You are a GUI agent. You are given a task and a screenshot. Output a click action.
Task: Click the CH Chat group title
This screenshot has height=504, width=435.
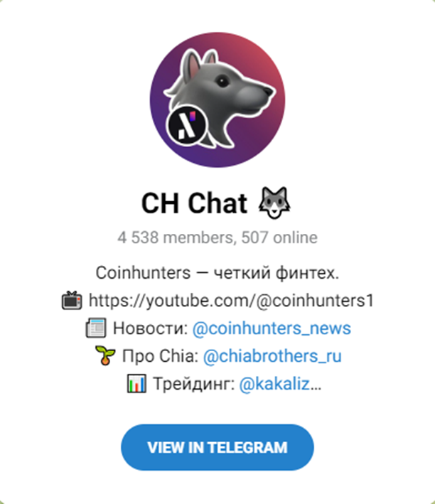[194, 203]
